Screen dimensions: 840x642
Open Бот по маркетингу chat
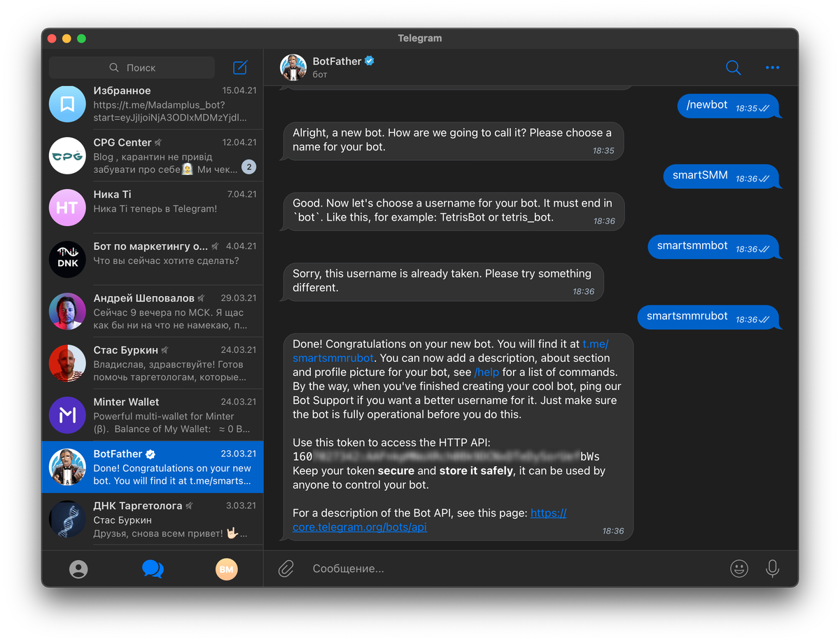coord(153,259)
